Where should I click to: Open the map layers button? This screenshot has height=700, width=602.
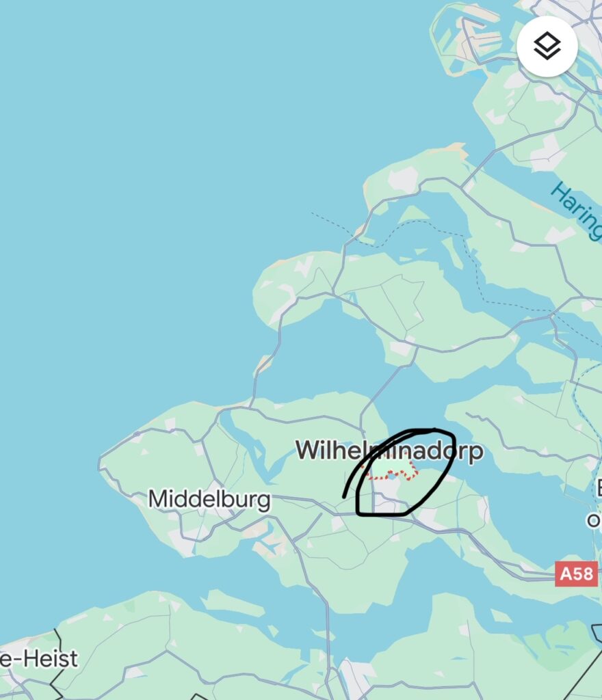coord(547,46)
